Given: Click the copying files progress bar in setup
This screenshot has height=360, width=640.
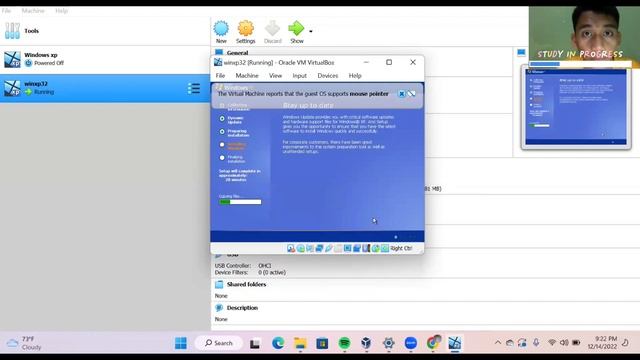Looking at the screenshot, I should pos(240,202).
